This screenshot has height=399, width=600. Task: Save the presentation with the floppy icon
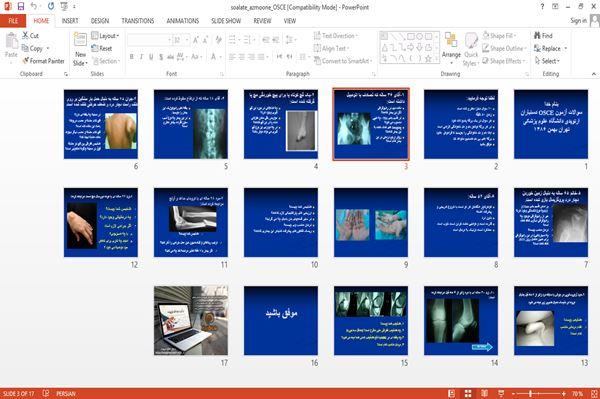point(21,7)
